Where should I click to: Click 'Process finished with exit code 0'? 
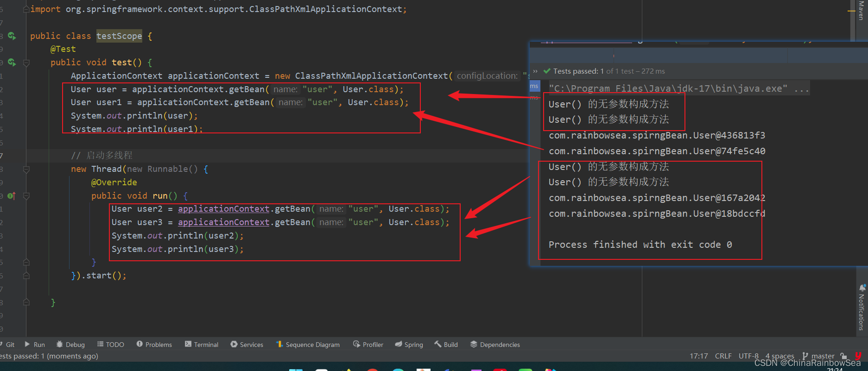640,245
